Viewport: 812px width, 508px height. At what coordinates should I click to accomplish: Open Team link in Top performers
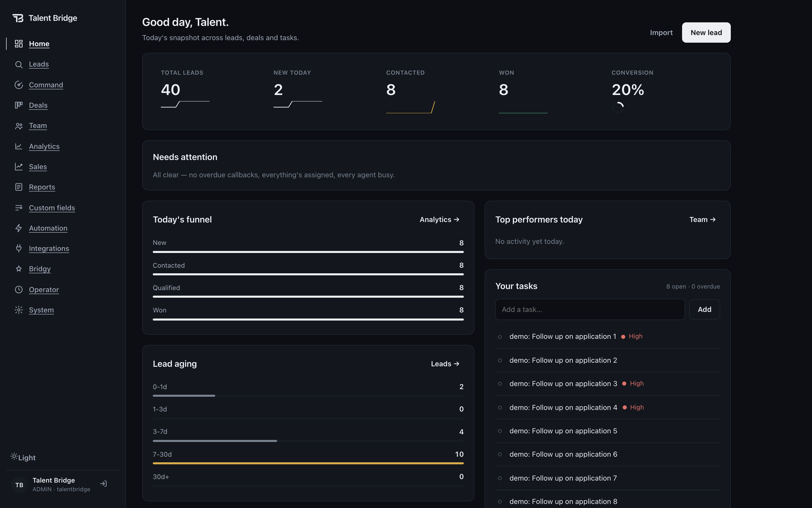click(x=702, y=219)
